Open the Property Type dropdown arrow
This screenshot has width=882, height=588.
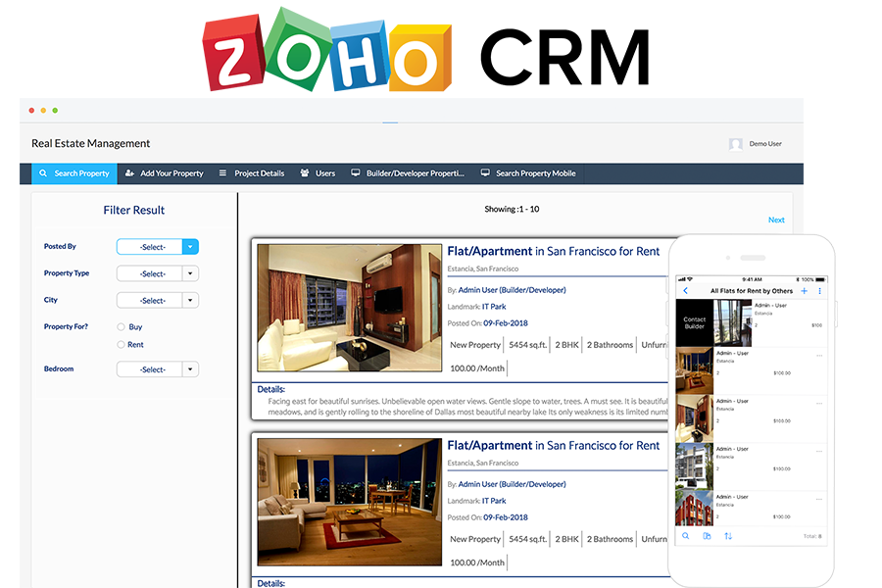tap(190, 273)
